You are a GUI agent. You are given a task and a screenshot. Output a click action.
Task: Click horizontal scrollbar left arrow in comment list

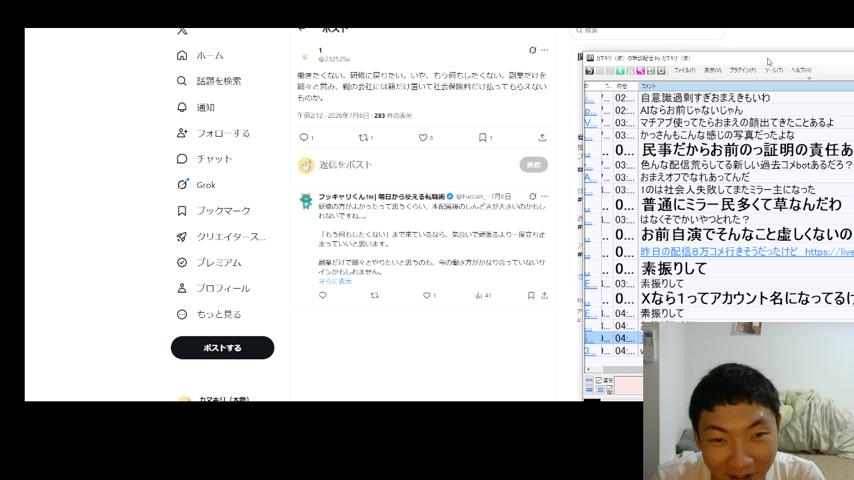[589, 370]
